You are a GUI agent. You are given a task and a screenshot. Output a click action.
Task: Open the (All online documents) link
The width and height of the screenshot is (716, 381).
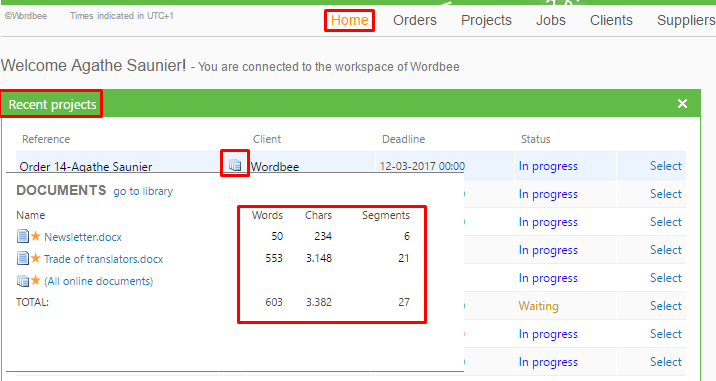click(99, 281)
